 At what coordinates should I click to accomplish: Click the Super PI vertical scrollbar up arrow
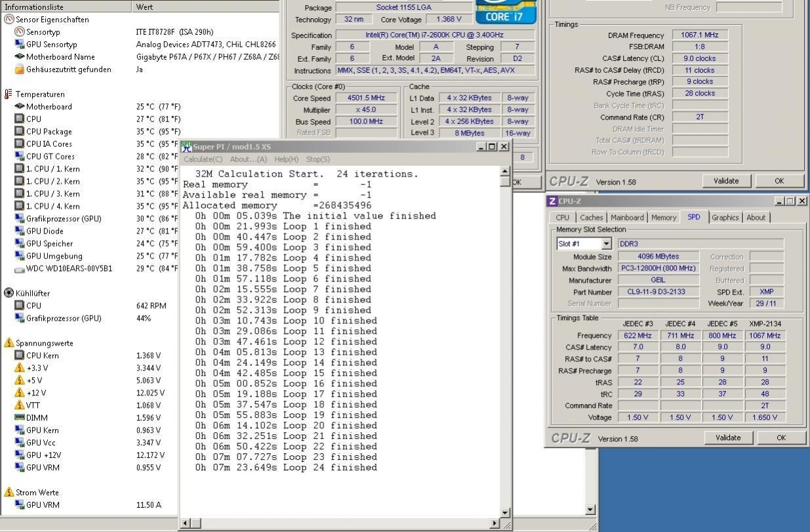pos(504,172)
